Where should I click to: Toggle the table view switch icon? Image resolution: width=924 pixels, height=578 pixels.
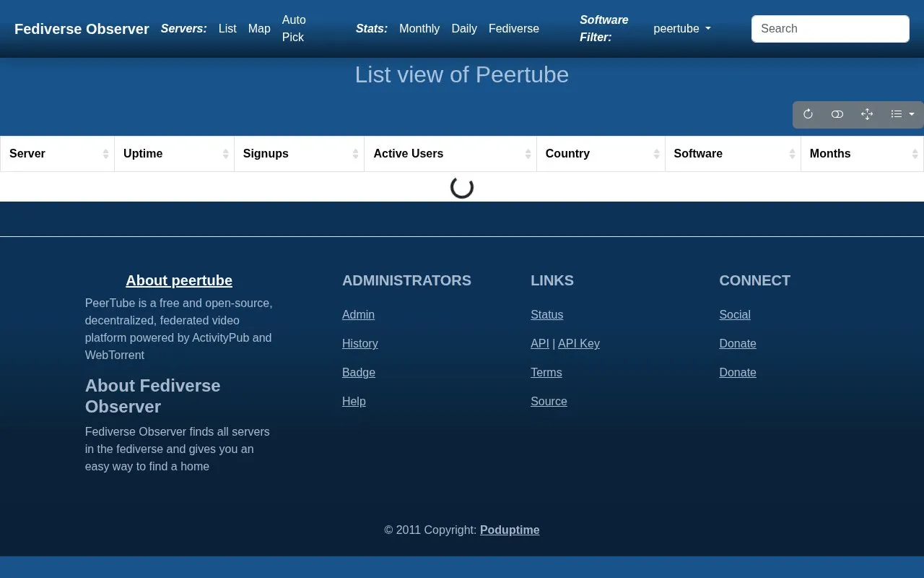837,114
